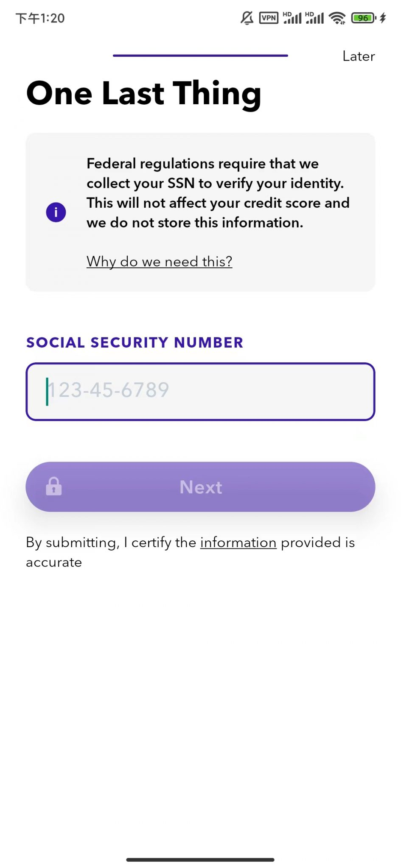
Task: Skip this step with Later
Action: [359, 56]
